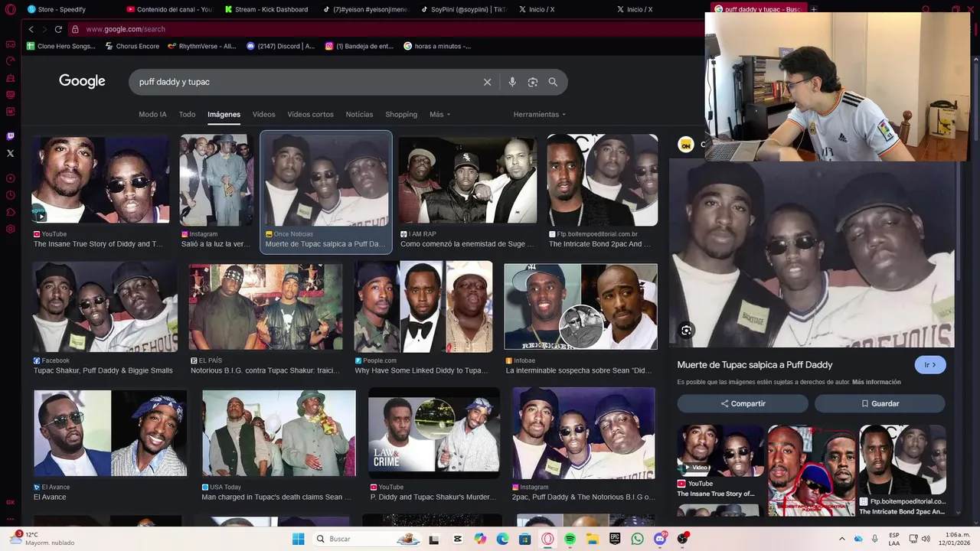Reload the page with the refresh icon
The image size is (980, 551).
coord(58,29)
